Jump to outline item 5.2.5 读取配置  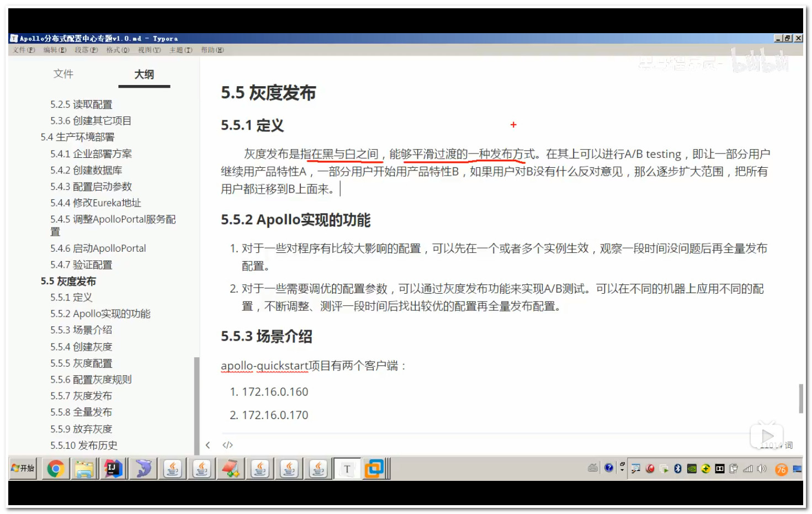point(81,104)
